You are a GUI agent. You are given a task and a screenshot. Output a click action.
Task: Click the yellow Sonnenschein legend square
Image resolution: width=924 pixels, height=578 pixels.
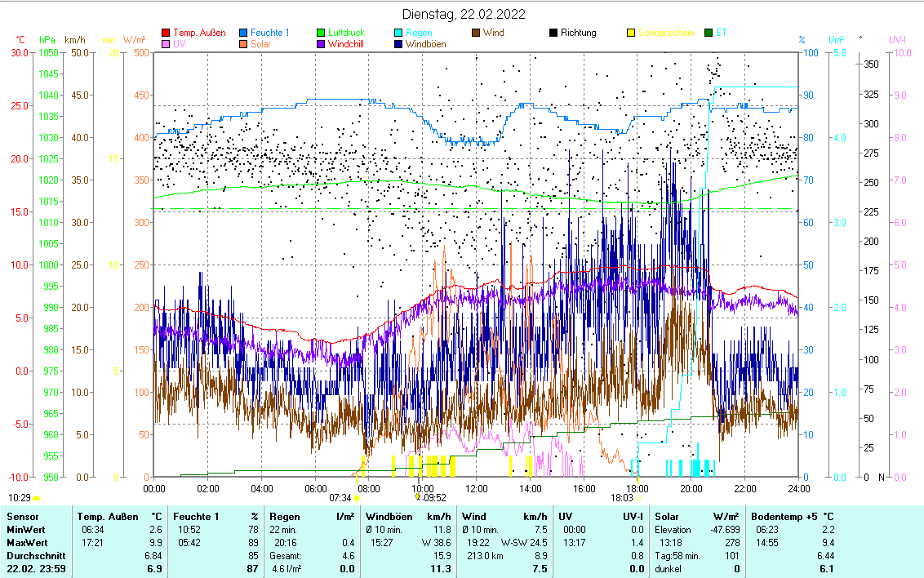pyautogui.click(x=631, y=33)
